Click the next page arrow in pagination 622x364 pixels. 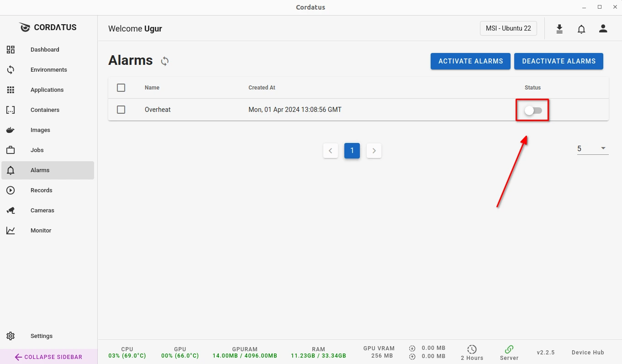point(374,151)
